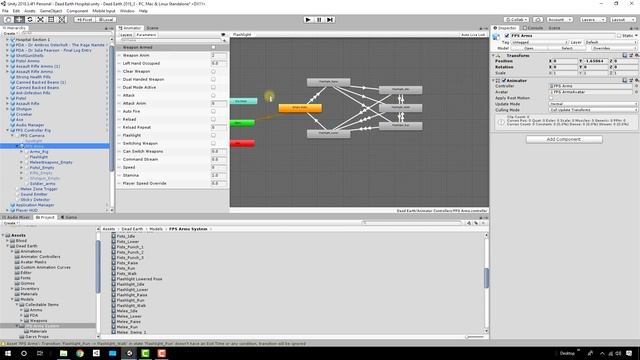
Task: Switch Animator panel to Layers view
Action: pyautogui.click(x=126, y=35)
